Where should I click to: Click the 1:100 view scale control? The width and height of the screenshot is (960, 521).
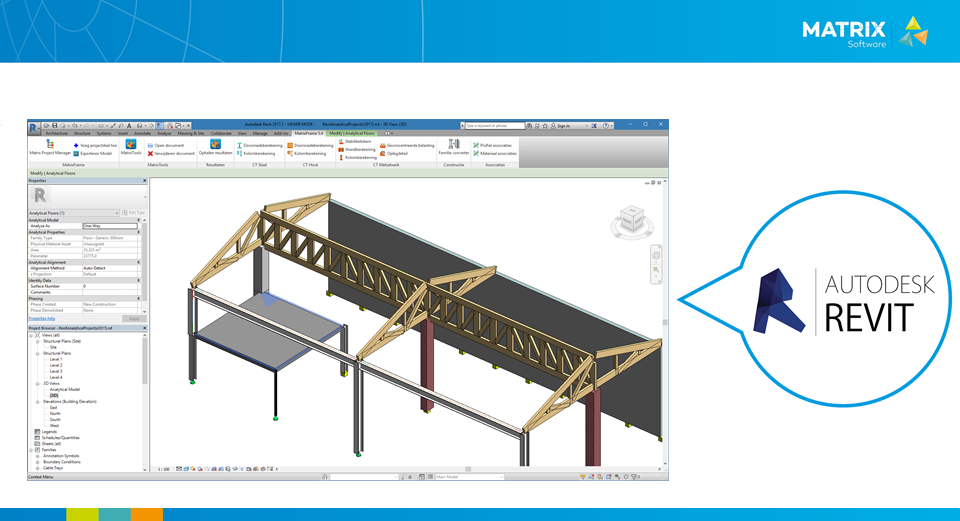163,470
